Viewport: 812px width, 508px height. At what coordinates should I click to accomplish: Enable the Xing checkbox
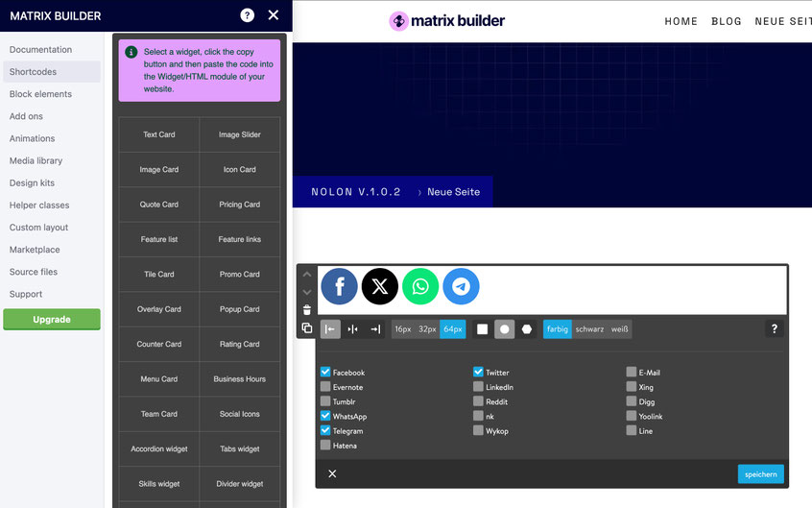point(632,386)
